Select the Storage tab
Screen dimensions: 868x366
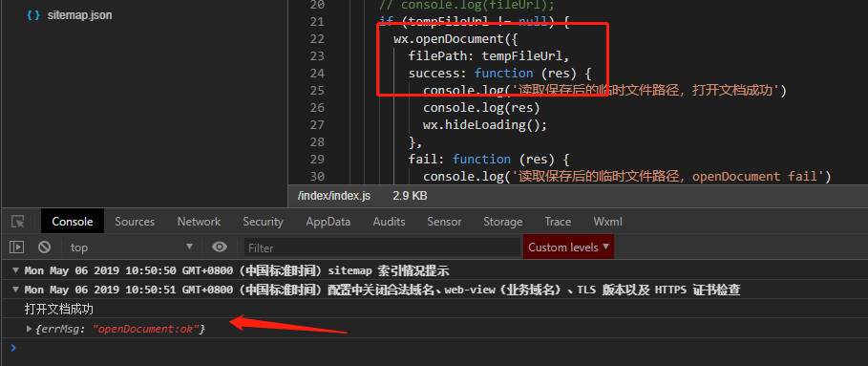[x=502, y=222]
